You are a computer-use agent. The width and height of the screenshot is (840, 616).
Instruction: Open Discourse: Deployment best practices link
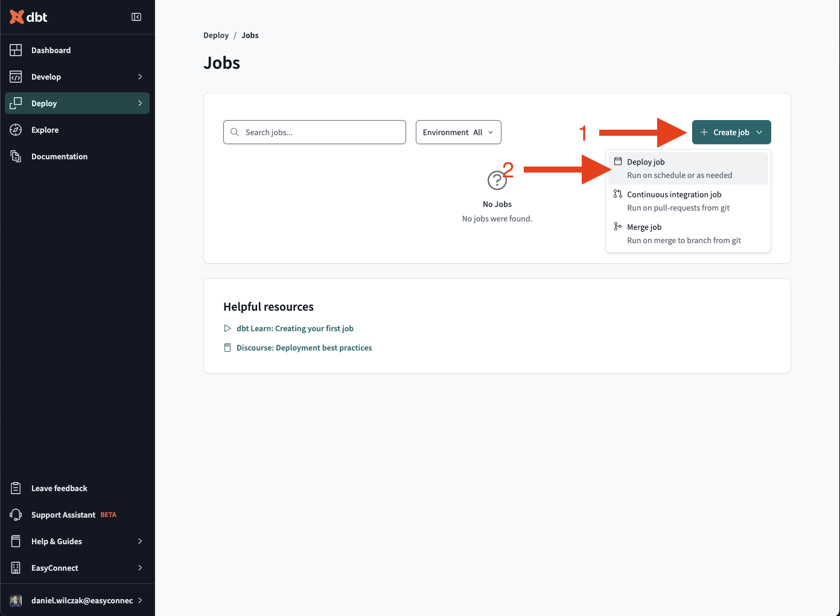pyautogui.click(x=304, y=348)
